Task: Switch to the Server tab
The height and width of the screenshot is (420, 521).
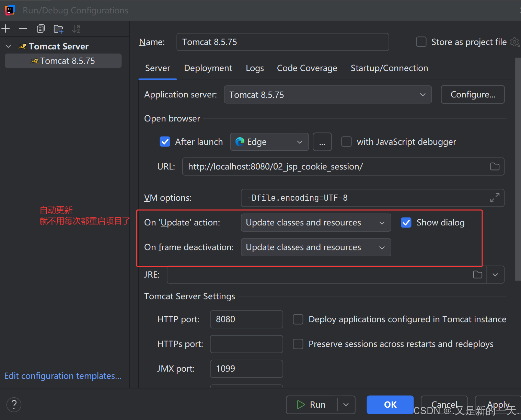Action: [158, 68]
